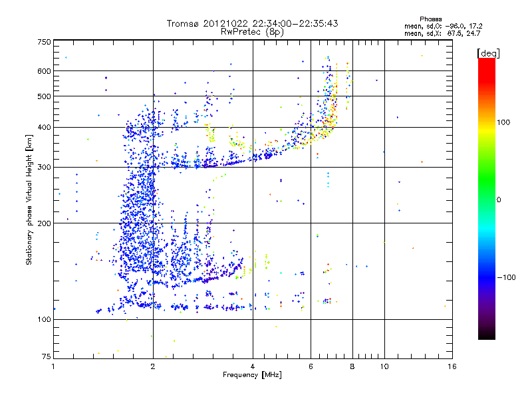The height and width of the screenshot is (399, 532).
Task: Click the 'Stationary phase Virtual Height [km]' axis label
Action: pyautogui.click(x=29, y=199)
